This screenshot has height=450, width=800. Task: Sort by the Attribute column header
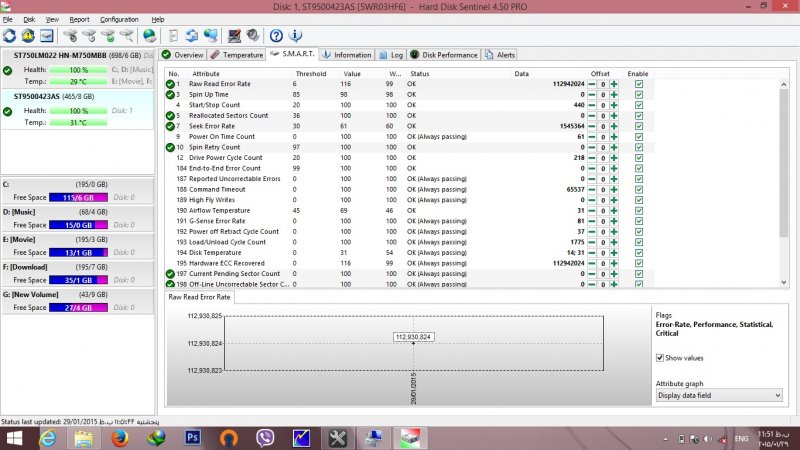pyautogui.click(x=206, y=74)
